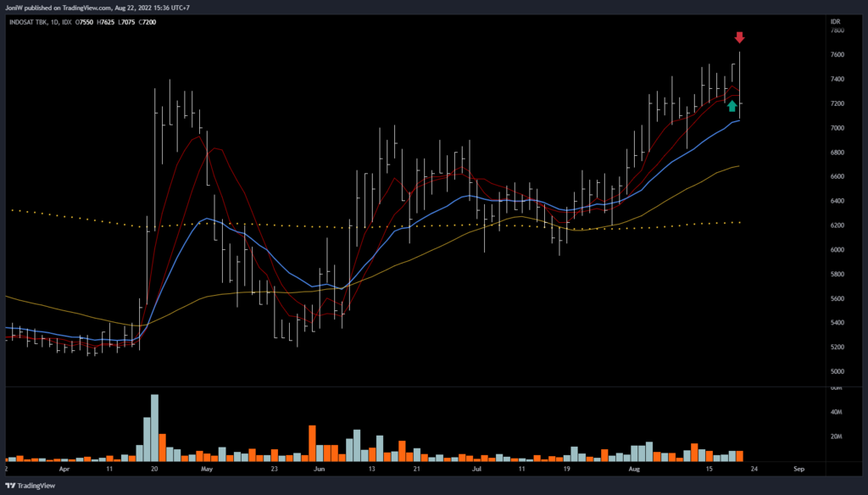The image size is (868, 495).
Task: Select the May date label on time axis
Action: pyautogui.click(x=207, y=468)
